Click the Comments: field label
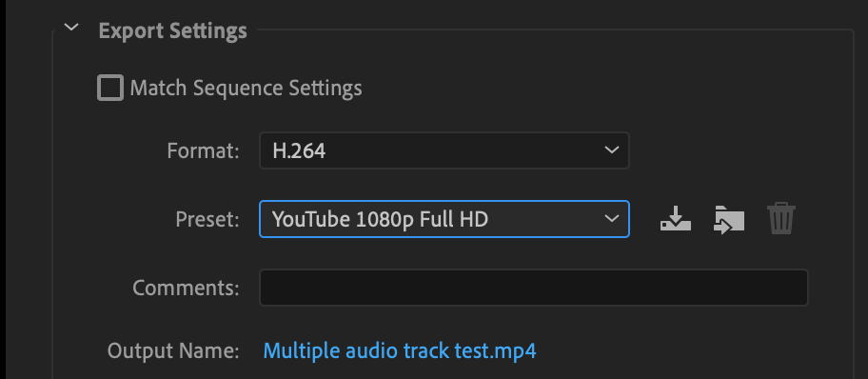This screenshot has height=379, width=868. [186, 288]
